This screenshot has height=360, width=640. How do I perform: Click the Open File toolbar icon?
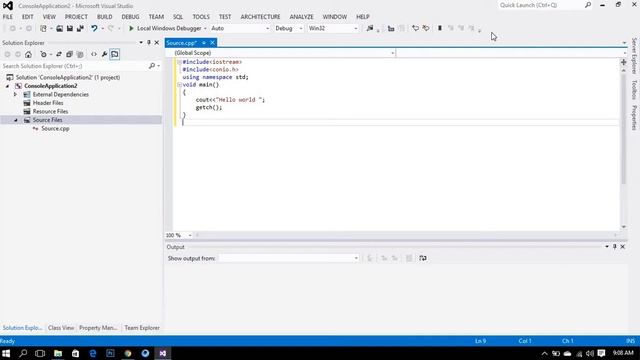coord(60,28)
